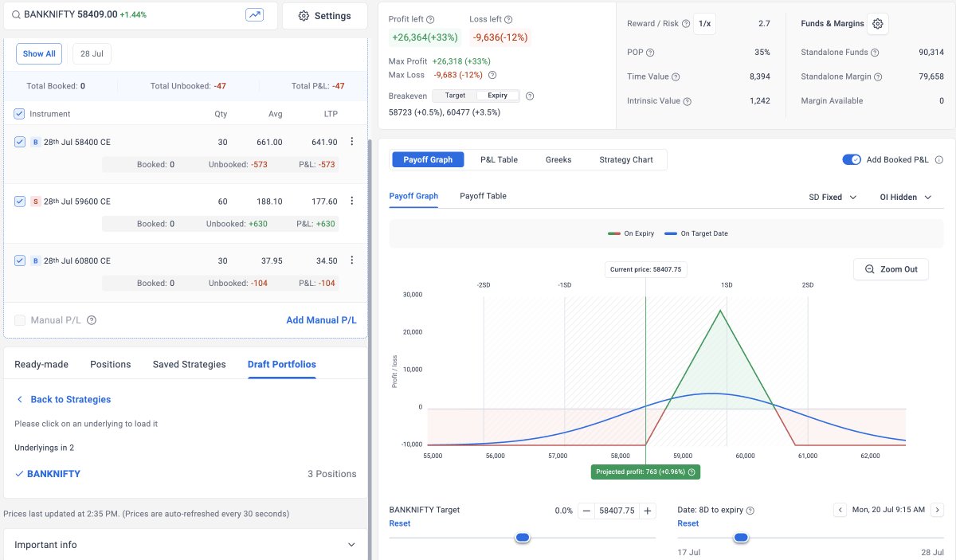Switch to the Payoff Table sub-tab
The width and height of the screenshot is (956, 560).
483,196
